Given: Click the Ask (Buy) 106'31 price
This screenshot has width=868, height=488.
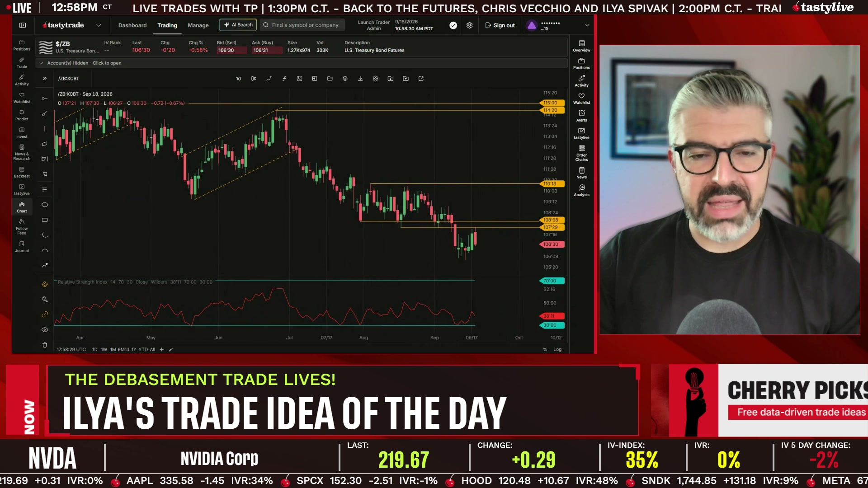Looking at the screenshot, I should (x=267, y=50).
